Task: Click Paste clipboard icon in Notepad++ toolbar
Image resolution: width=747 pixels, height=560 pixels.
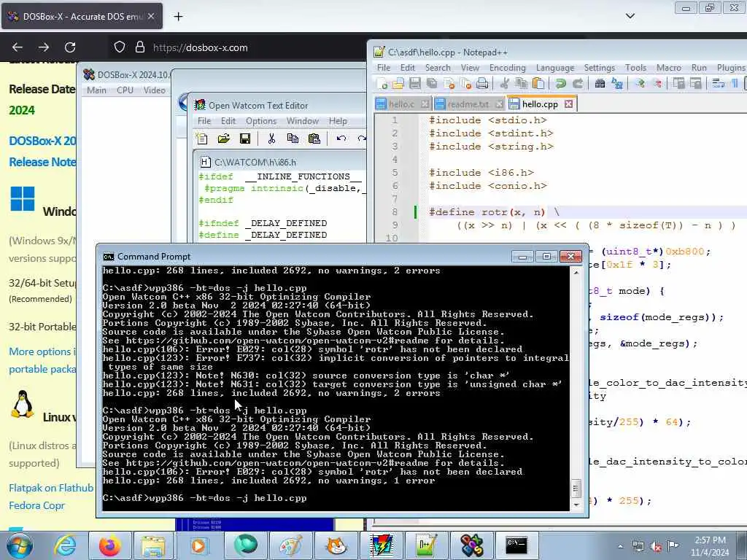Action: 538,84
